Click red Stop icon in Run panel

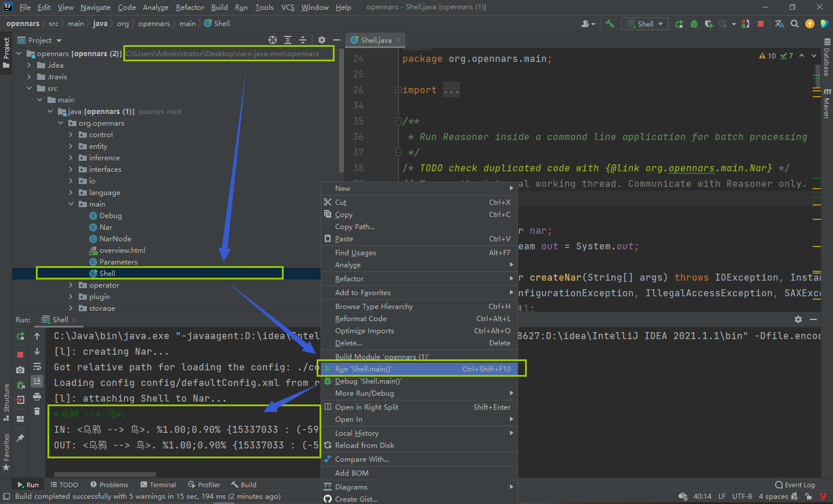click(20, 354)
